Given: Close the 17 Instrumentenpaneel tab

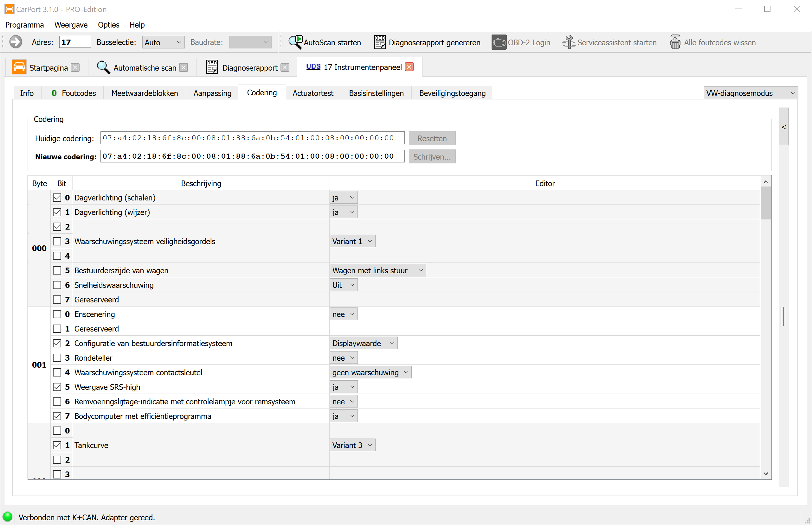Looking at the screenshot, I should click(409, 67).
